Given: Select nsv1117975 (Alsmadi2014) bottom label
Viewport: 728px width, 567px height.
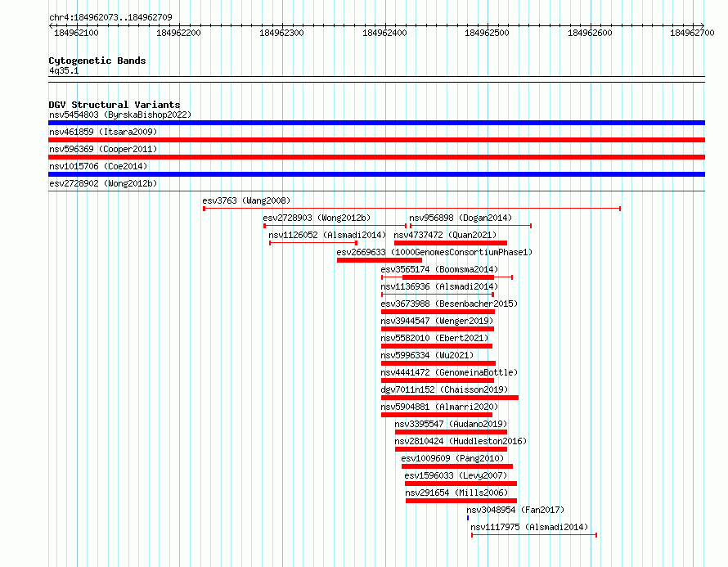Looking at the screenshot, I should pyautogui.click(x=529, y=527).
